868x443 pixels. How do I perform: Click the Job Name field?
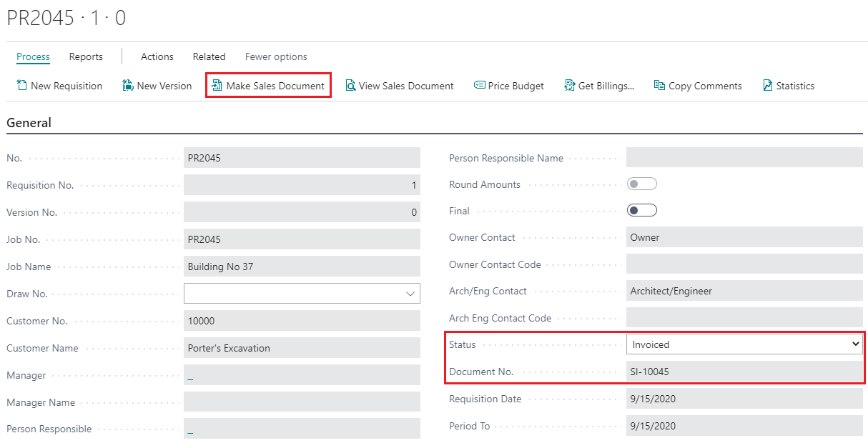point(301,267)
